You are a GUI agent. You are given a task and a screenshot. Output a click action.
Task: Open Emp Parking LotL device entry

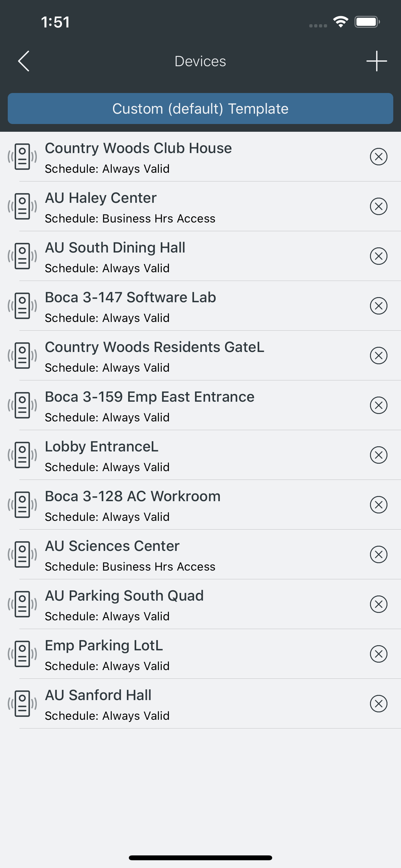200,654
